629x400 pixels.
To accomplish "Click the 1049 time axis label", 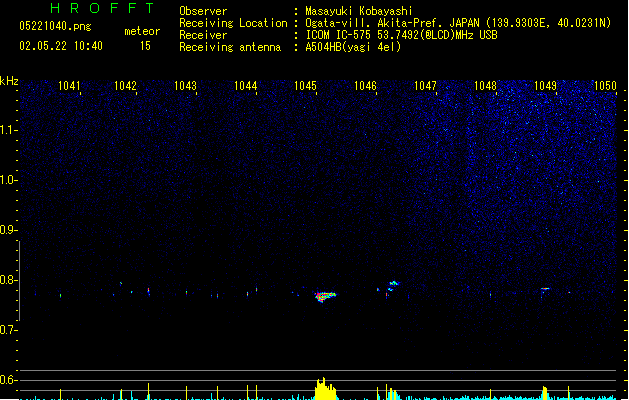I will click(x=546, y=86).
